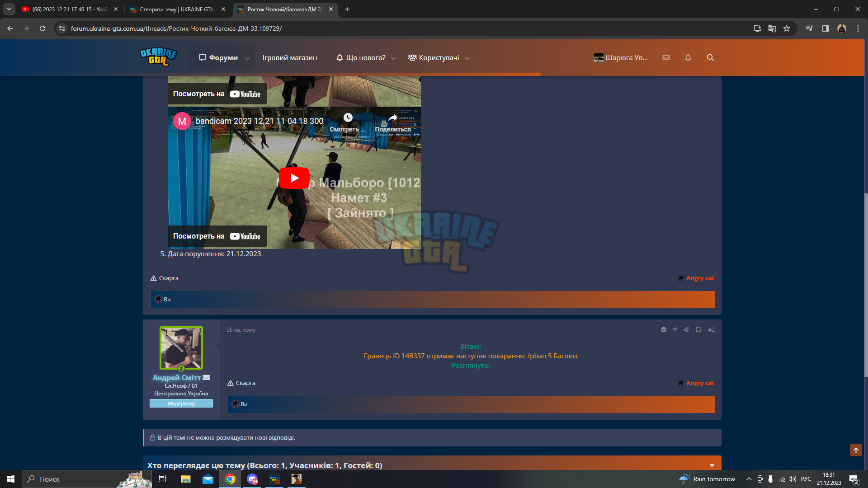This screenshot has height=488, width=868.
Task: Click the share icon in post #2
Action: [686, 330]
